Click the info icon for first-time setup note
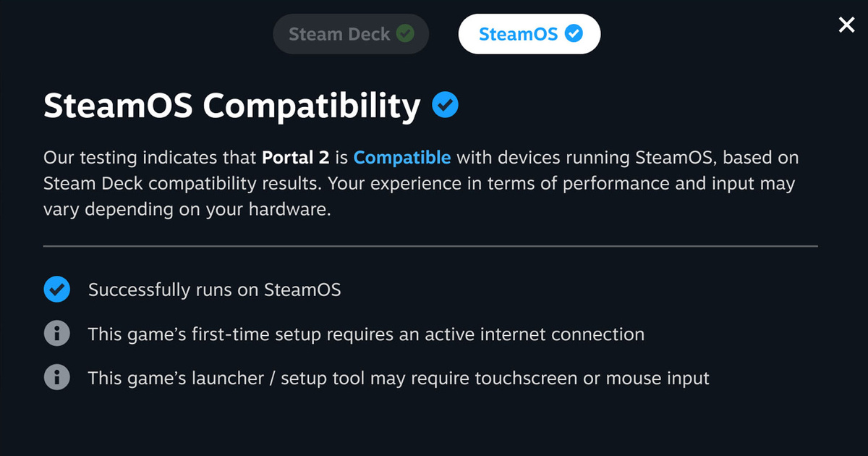 [x=56, y=334]
